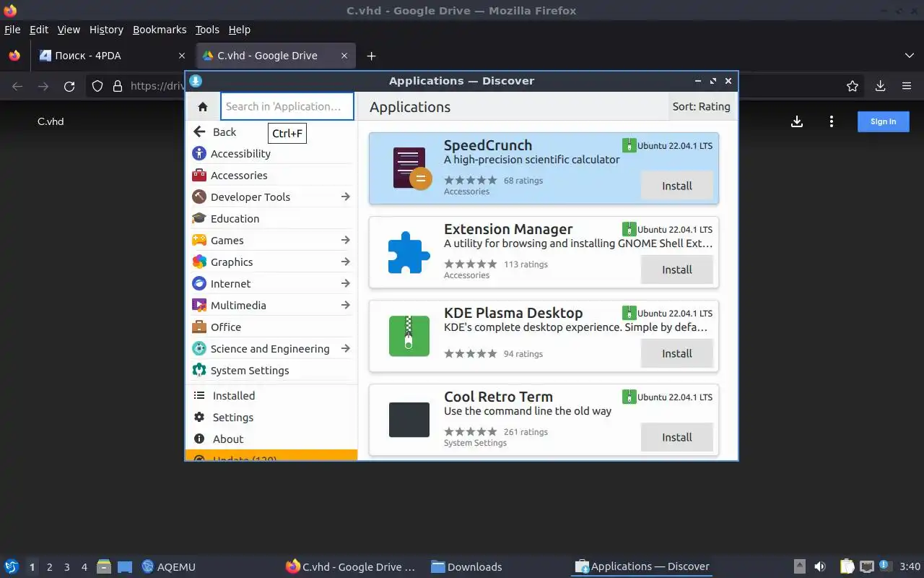
Task: Install KDE Plasma Desktop
Action: (677, 353)
